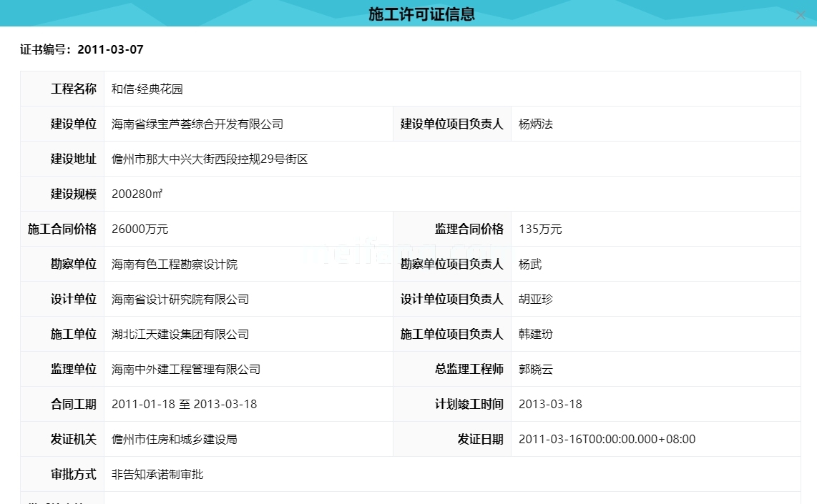Select the 证书编号 value 2011-03-07

tap(112, 49)
